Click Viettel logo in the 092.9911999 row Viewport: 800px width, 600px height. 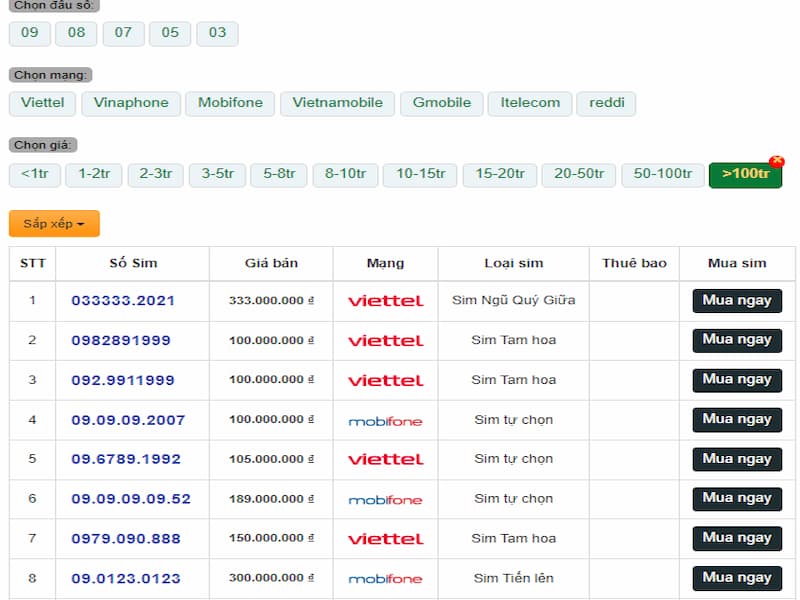(x=386, y=381)
